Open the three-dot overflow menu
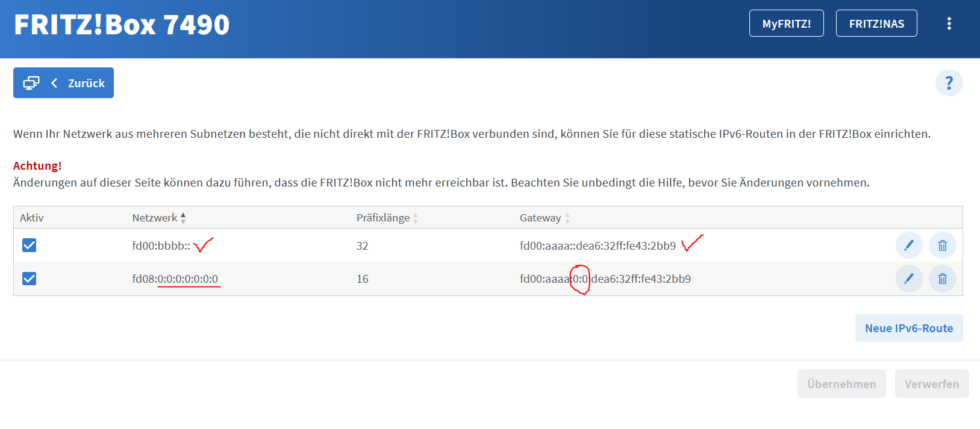Viewport: 980px width, 429px height. [x=949, y=23]
